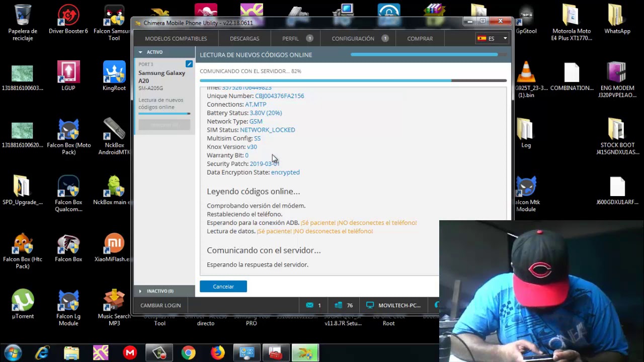Image resolution: width=644 pixels, height=362 pixels.
Task: Click the Battery Status value 3.80V (20%)
Action: (266, 113)
